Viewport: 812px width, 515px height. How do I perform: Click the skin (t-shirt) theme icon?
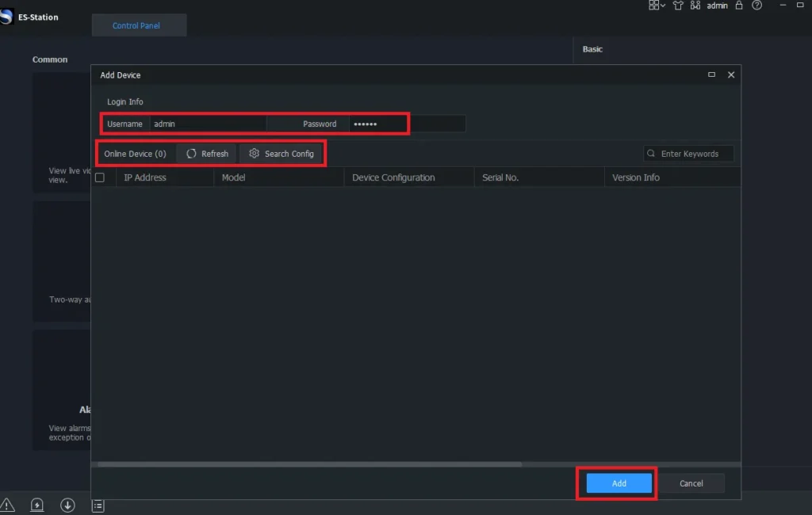point(677,6)
